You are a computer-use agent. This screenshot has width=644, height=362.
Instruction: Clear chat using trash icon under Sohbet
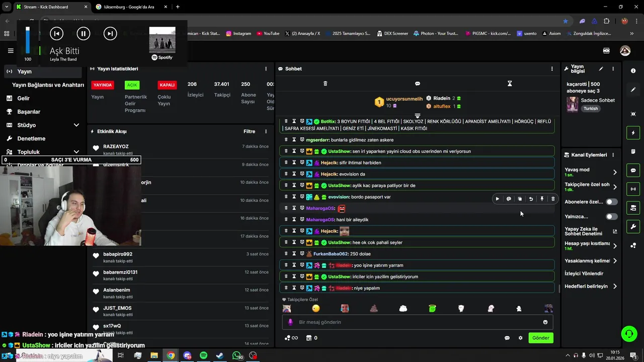[x=325, y=83]
